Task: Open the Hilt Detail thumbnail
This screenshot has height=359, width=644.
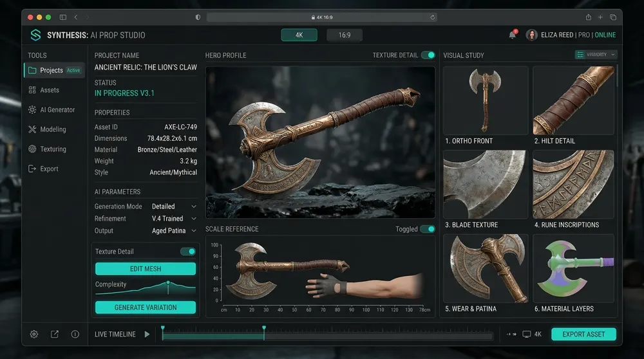Action: [x=573, y=100]
